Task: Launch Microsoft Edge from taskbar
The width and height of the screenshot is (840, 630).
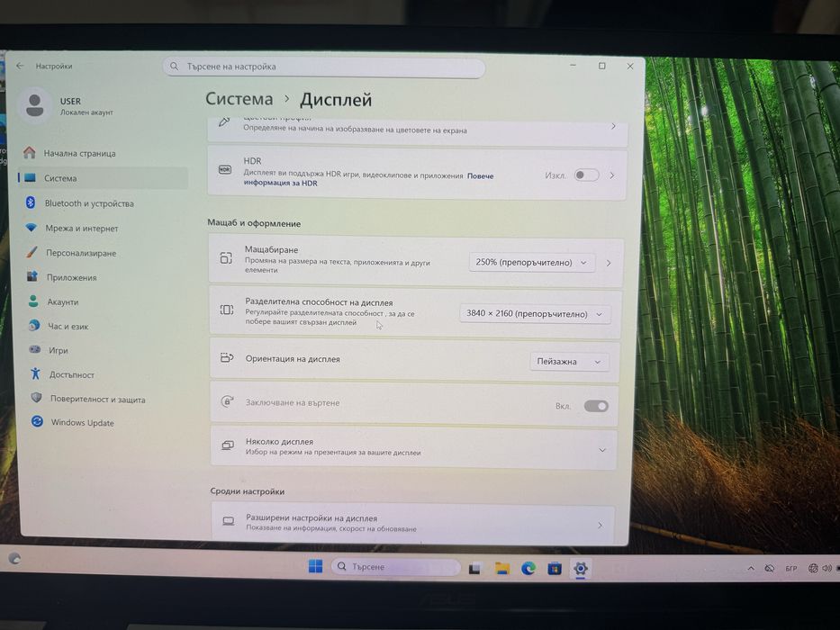Action: click(x=528, y=568)
